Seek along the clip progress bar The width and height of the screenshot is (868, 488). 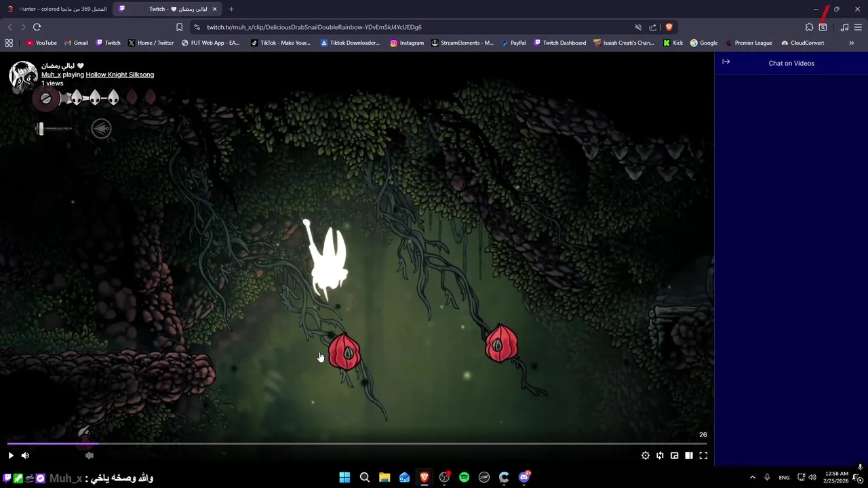pos(357,444)
